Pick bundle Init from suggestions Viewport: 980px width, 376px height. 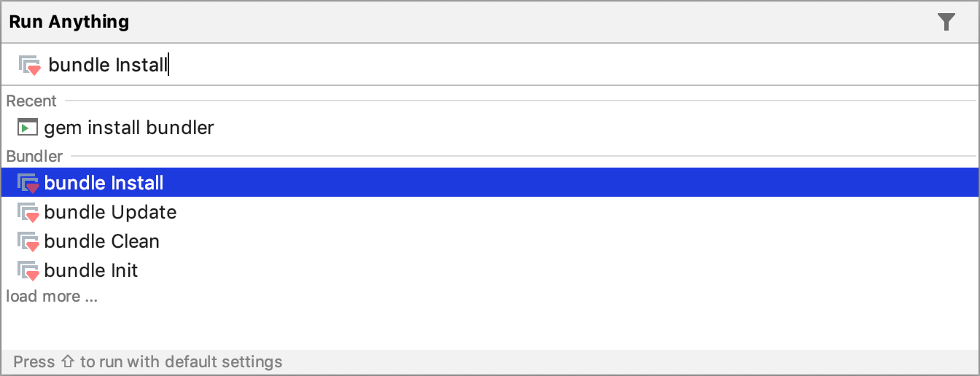click(x=91, y=270)
